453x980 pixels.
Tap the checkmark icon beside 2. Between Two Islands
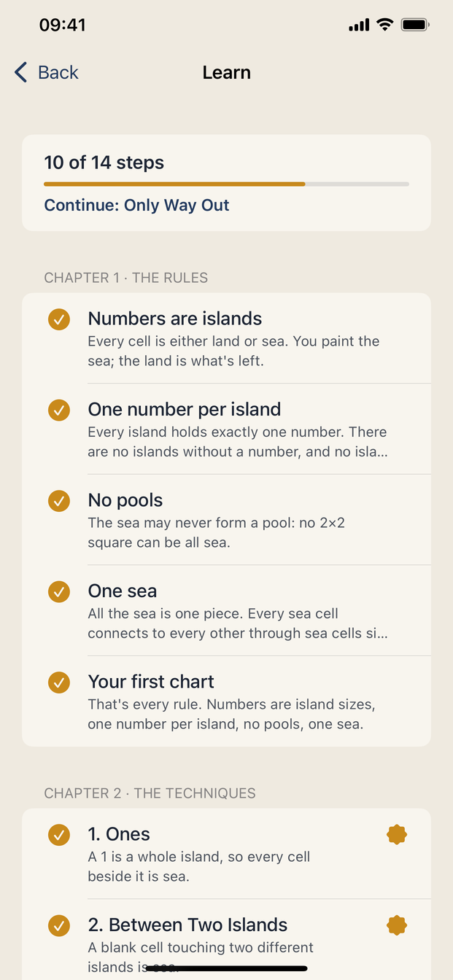pyautogui.click(x=59, y=925)
